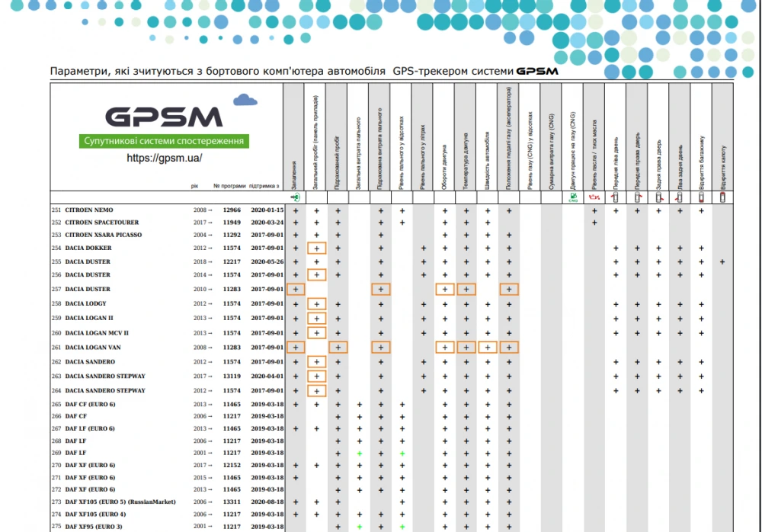The height and width of the screenshot is (532, 762).
Task: Click the green CNG engine icon
Action: (572, 197)
